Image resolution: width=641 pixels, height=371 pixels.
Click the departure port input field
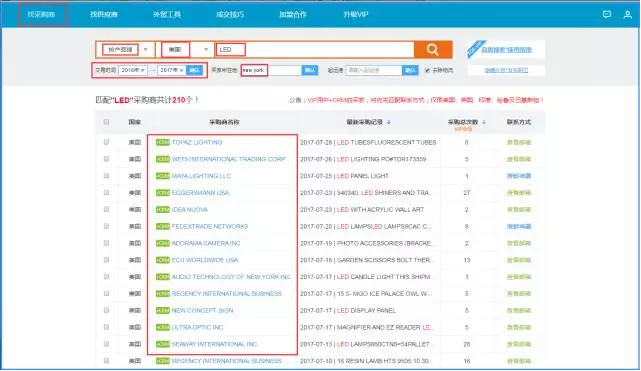[x=374, y=70]
